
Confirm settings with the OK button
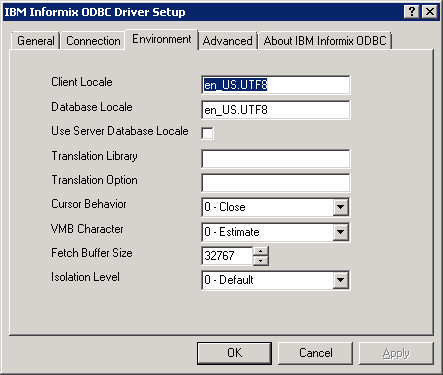click(x=234, y=353)
